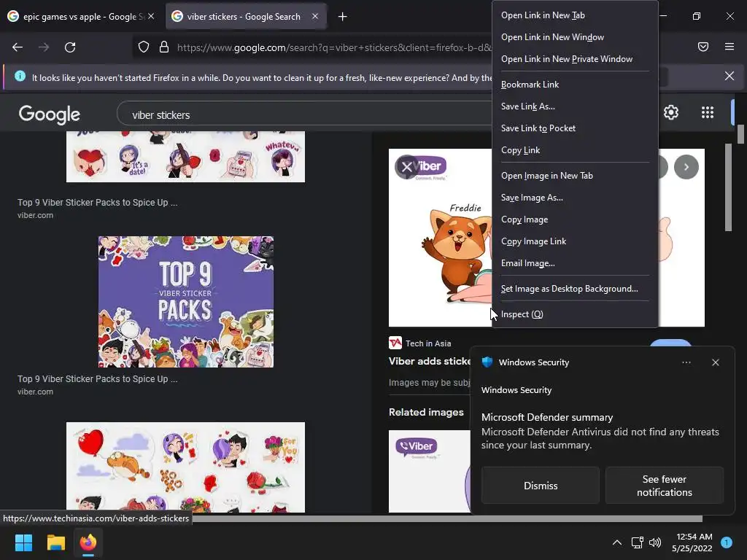Open Windows Security notification options ellipsis
This screenshot has height=560, width=747.
tap(686, 362)
